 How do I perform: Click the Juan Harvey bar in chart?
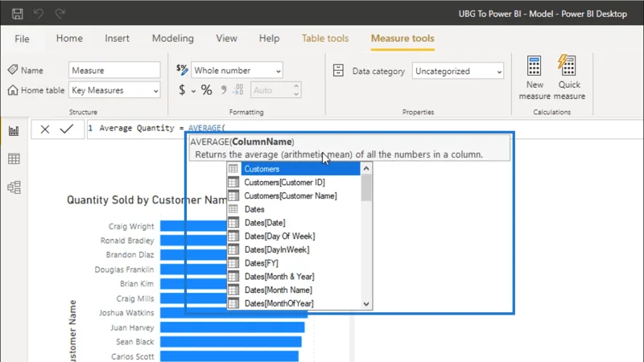click(233, 327)
